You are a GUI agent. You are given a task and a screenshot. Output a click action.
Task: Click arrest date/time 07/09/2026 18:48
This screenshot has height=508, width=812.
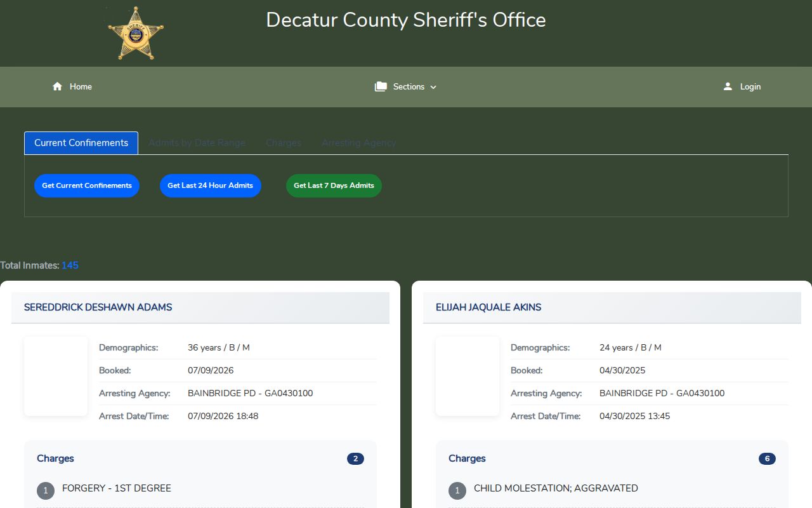click(x=223, y=417)
